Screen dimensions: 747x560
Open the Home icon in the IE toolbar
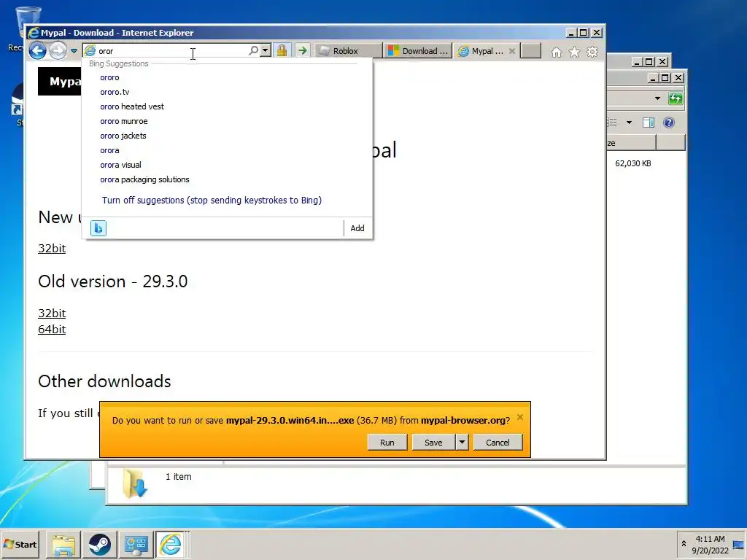(x=557, y=52)
